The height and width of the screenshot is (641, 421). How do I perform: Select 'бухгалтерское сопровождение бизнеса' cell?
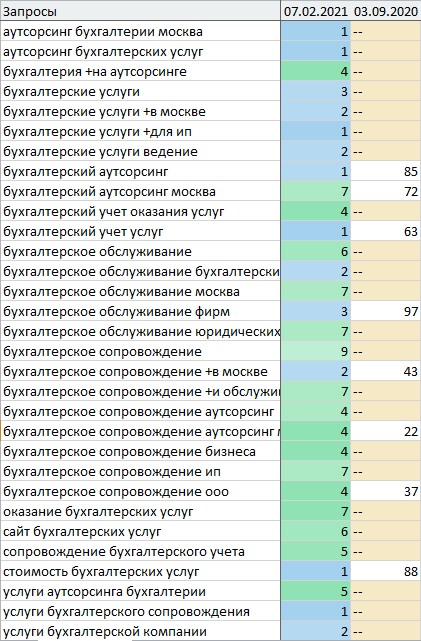click(x=140, y=452)
